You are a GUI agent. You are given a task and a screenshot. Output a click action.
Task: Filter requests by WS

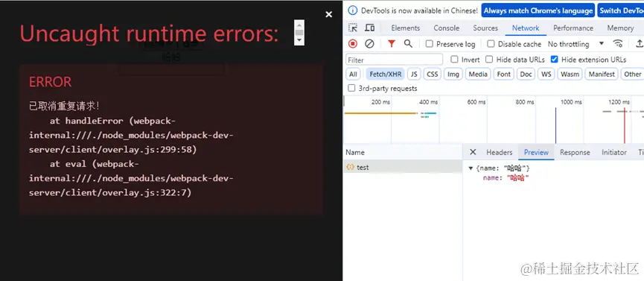click(x=546, y=74)
